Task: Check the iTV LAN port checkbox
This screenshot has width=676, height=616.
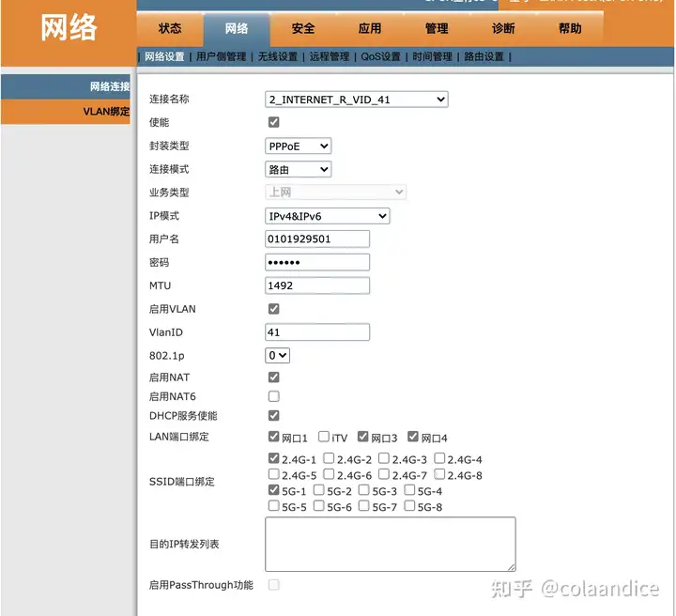Action: [324, 437]
